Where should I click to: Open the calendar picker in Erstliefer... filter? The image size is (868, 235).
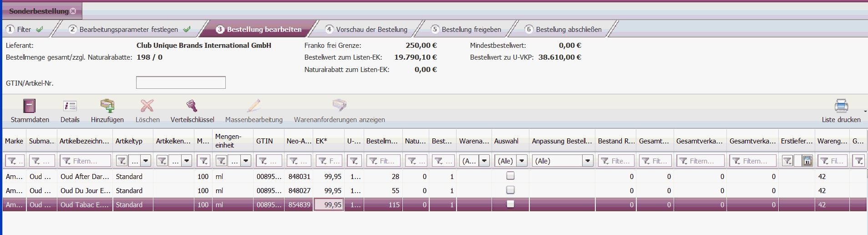(807, 161)
